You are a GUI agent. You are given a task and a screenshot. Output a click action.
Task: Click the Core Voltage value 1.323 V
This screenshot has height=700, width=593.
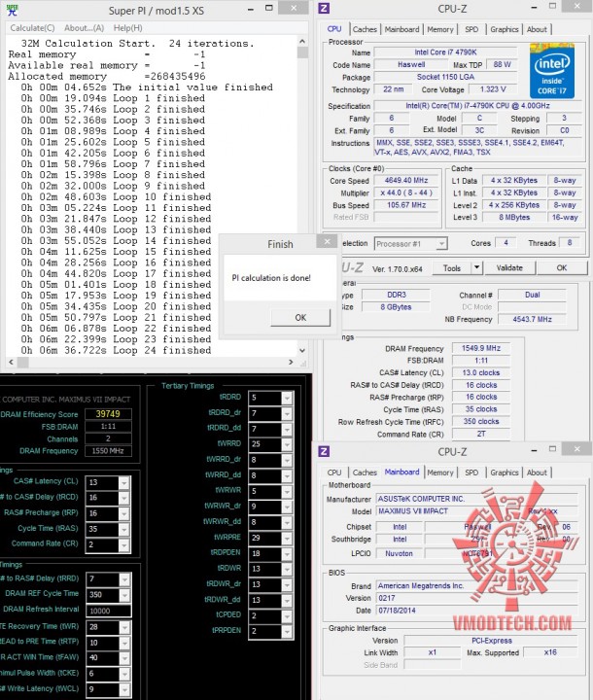click(x=493, y=89)
